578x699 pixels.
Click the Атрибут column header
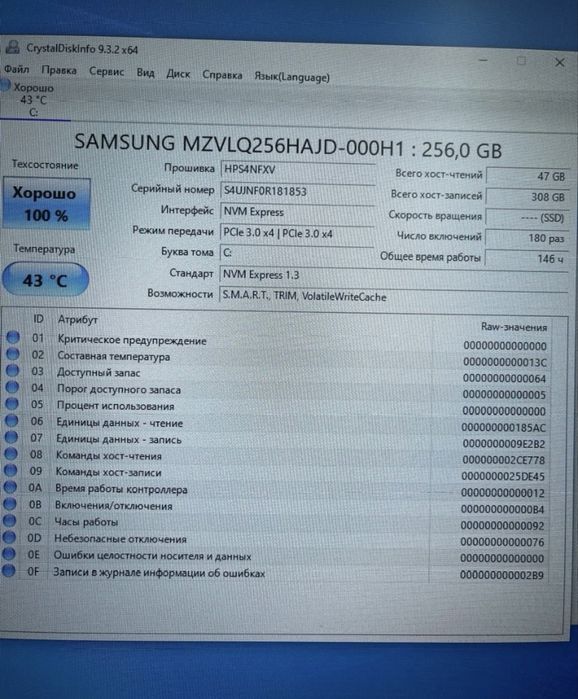pos(78,319)
